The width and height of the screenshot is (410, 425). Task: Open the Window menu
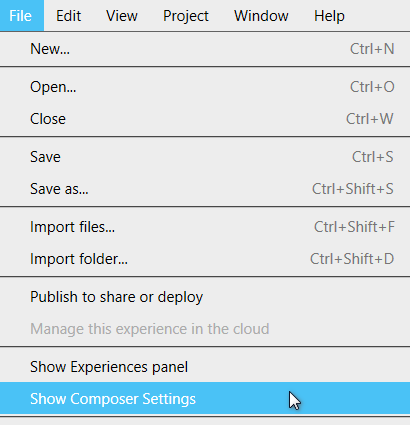pos(261,16)
